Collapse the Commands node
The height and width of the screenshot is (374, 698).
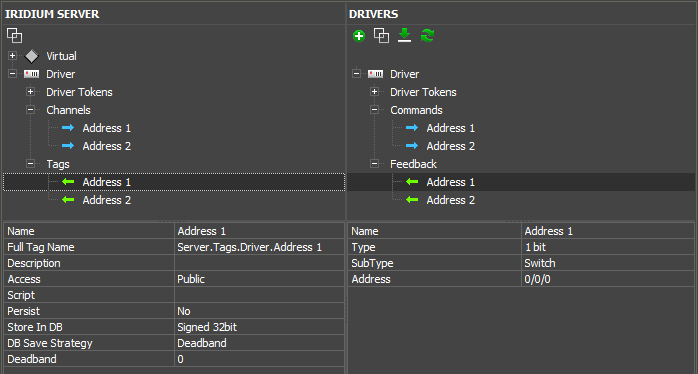click(374, 110)
